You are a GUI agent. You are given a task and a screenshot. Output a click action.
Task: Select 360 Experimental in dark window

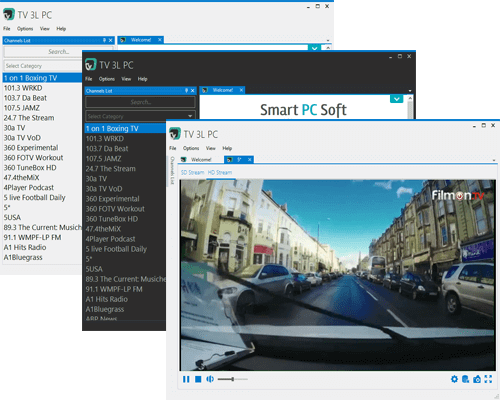click(125, 199)
